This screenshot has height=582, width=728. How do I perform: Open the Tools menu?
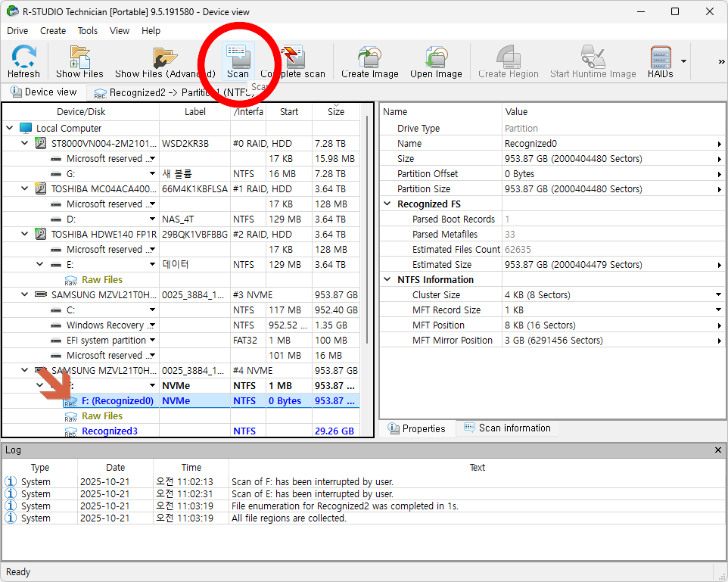(88, 31)
